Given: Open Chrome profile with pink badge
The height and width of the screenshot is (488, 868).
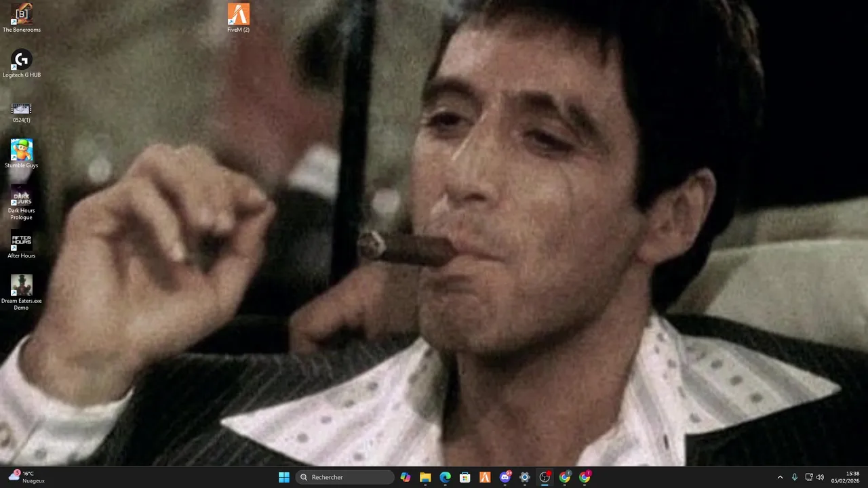Looking at the screenshot, I should [x=585, y=477].
